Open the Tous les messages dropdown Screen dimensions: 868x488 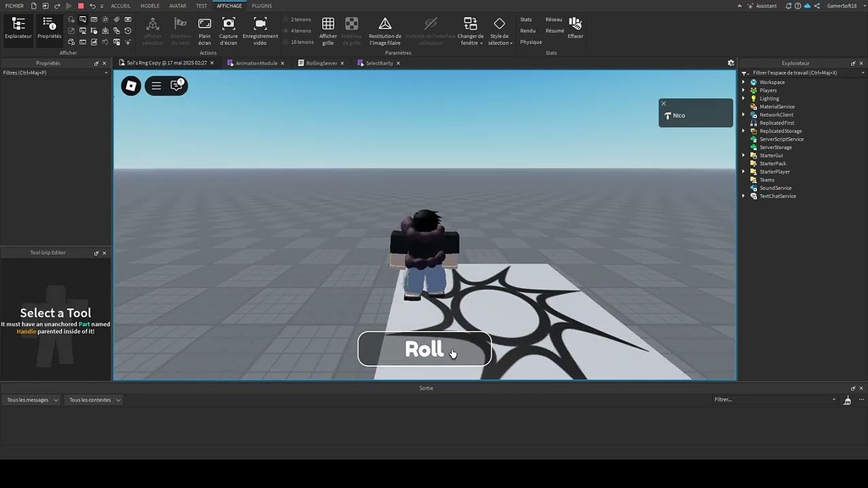[31, 399]
